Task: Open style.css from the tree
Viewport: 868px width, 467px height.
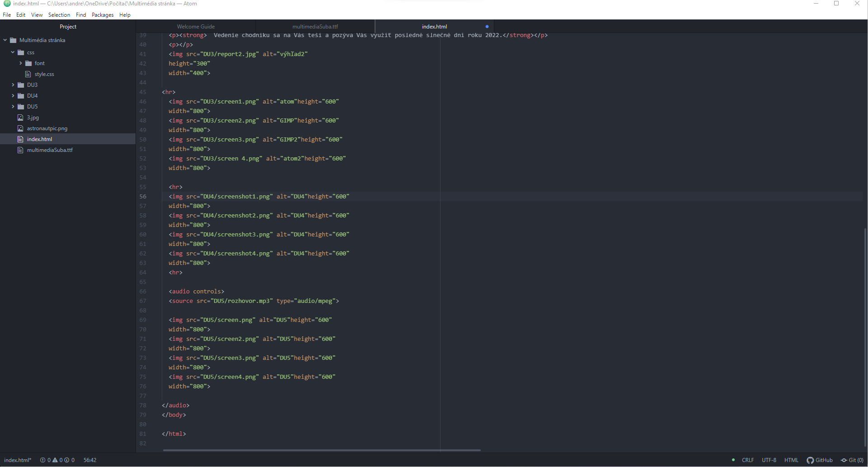Action: 44,74
